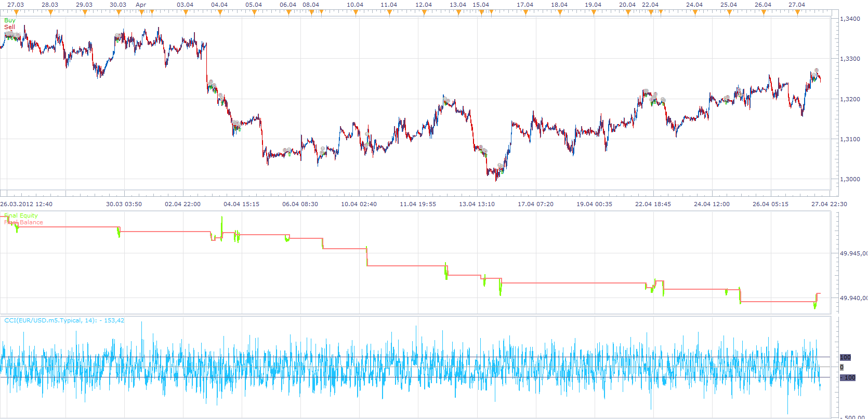Click the 1,3400 price axis label
The width and height of the screenshot is (868, 419).
point(850,19)
